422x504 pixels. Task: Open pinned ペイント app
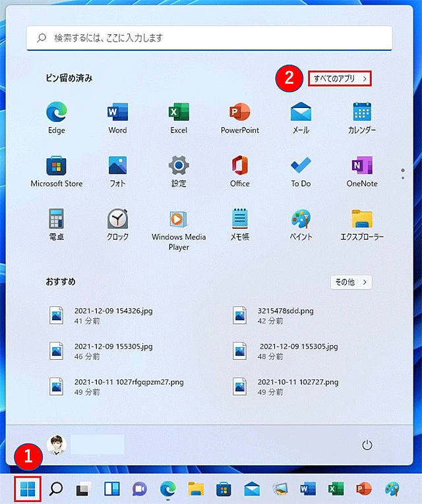pyautogui.click(x=301, y=225)
